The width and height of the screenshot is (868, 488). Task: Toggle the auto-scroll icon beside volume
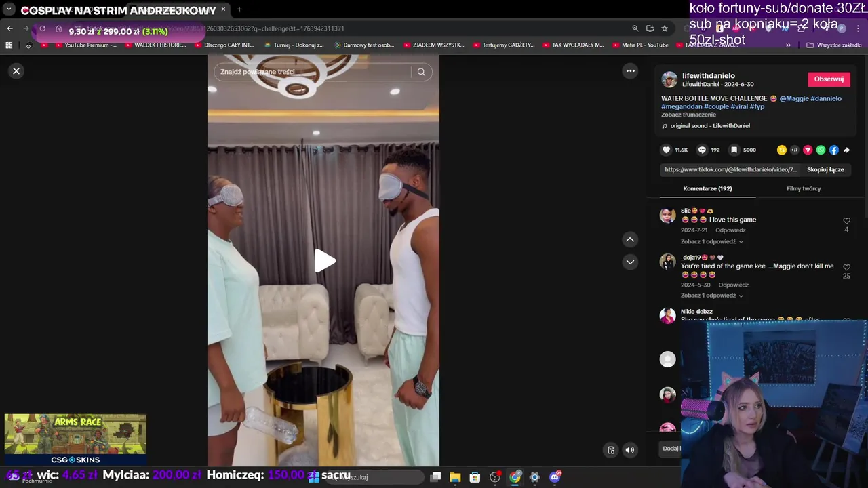coord(611,450)
